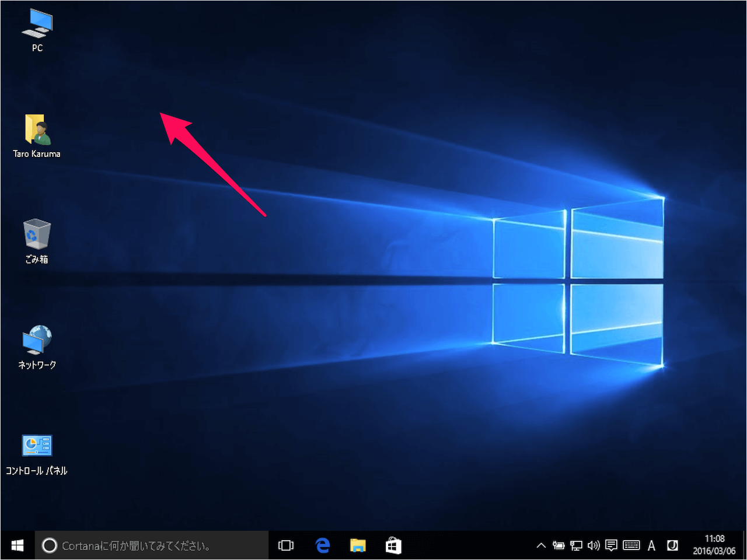Open the network connection tray icon
747x560 pixels.
pyautogui.click(x=576, y=545)
